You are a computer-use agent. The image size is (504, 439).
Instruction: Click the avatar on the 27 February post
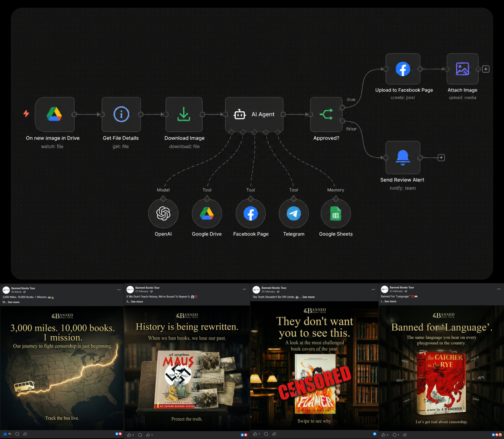130,289
